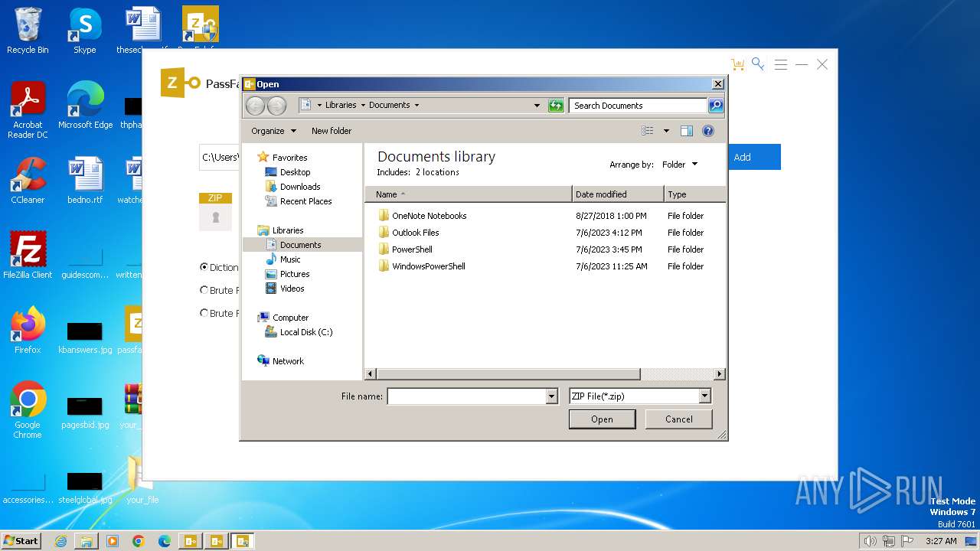Open the address bar history dropdown arrow
Viewport: 980px width, 551px height.
click(x=537, y=106)
